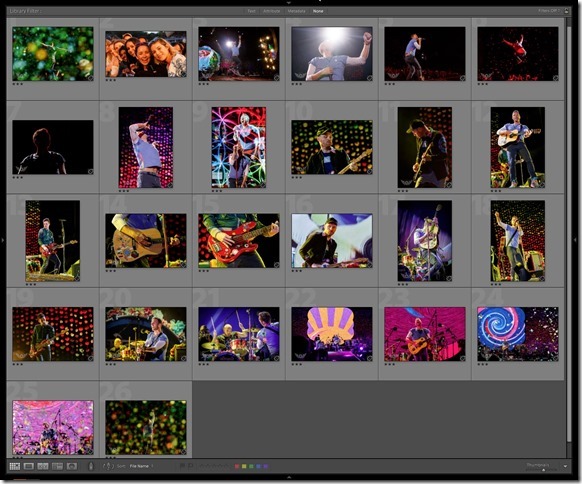
Task: Click the Attribute filter option
Action: tap(271, 11)
